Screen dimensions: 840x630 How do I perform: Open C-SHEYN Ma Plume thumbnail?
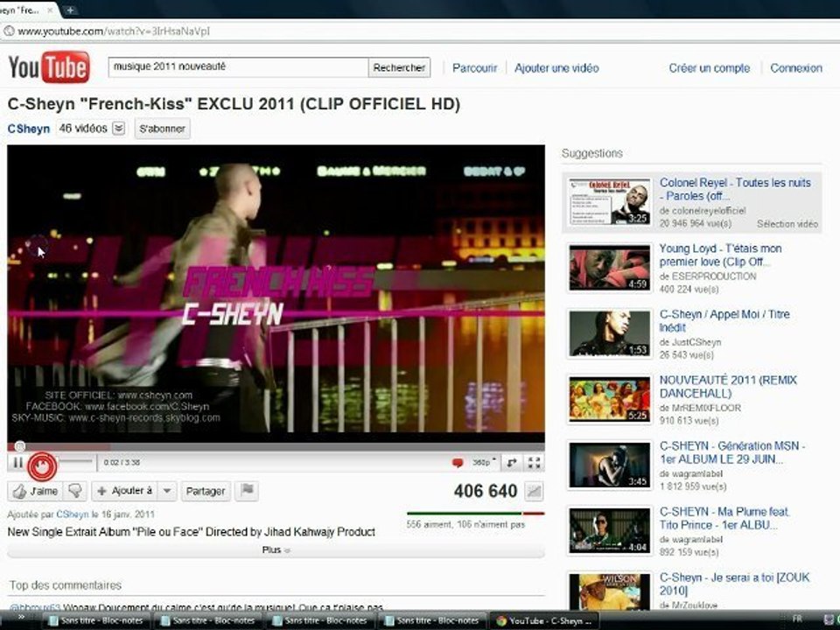[x=610, y=531]
